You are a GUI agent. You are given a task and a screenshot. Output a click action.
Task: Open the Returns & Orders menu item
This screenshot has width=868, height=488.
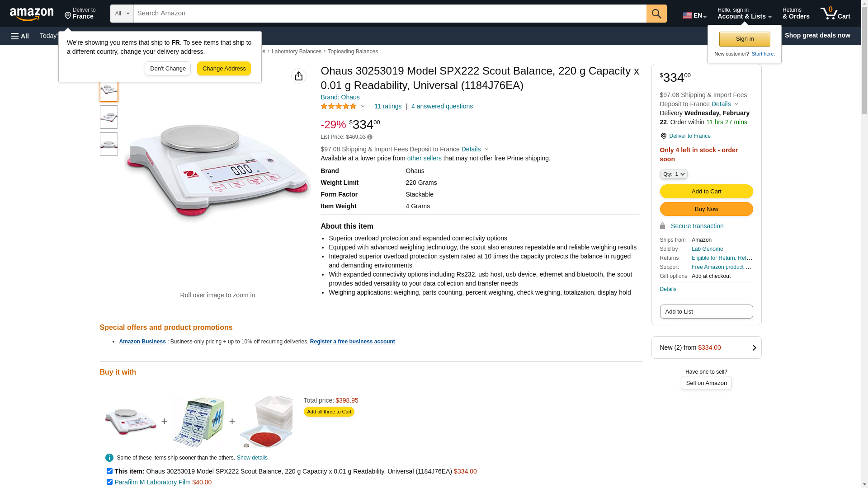click(796, 14)
